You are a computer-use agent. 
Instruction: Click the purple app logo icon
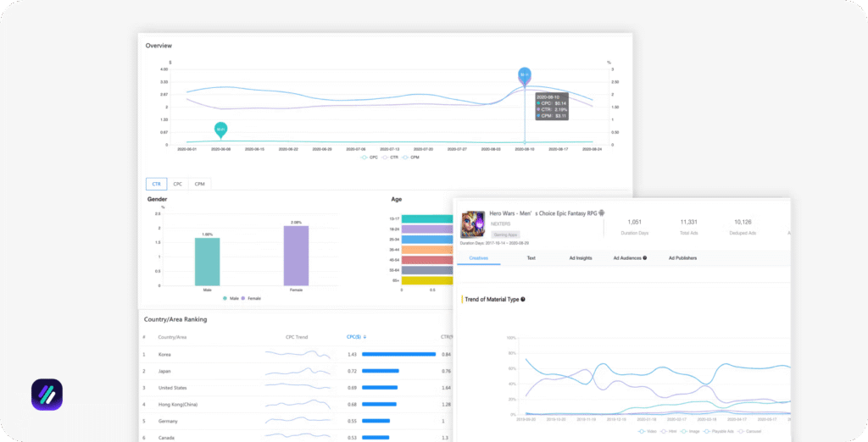(47, 396)
